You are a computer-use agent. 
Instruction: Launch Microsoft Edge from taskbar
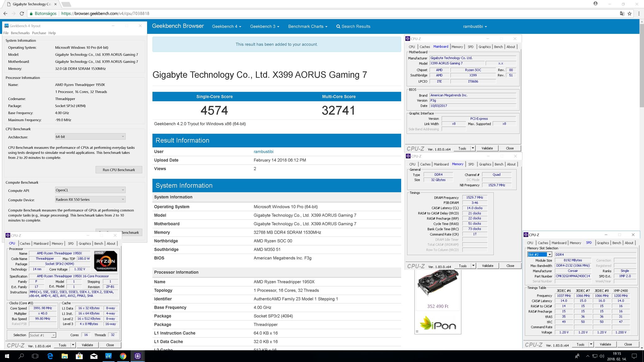[50, 356]
